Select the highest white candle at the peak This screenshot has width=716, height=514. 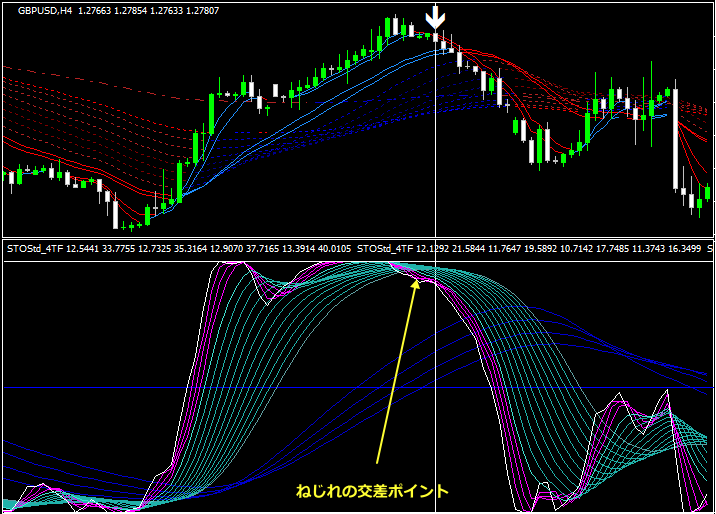point(395,26)
